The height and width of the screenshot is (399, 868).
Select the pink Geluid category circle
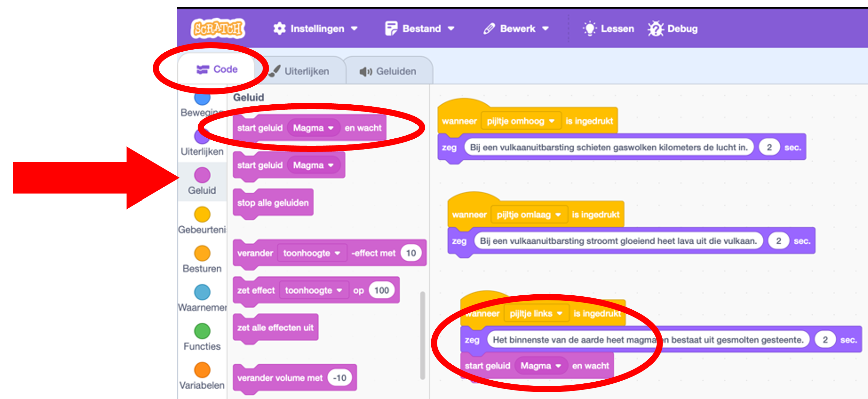[x=202, y=175]
